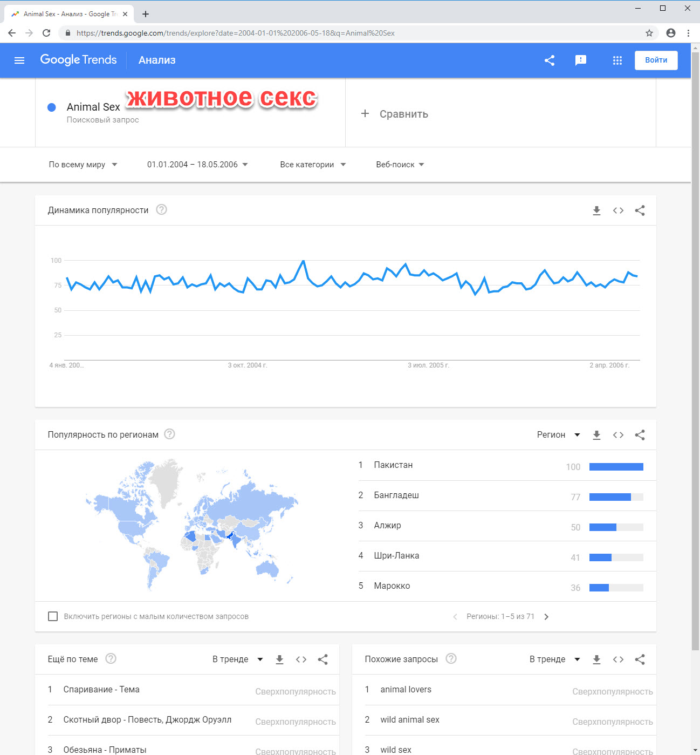This screenshot has width=700, height=755.
Task: Show help for Популярность по регионам
Action: tap(169, 434)
